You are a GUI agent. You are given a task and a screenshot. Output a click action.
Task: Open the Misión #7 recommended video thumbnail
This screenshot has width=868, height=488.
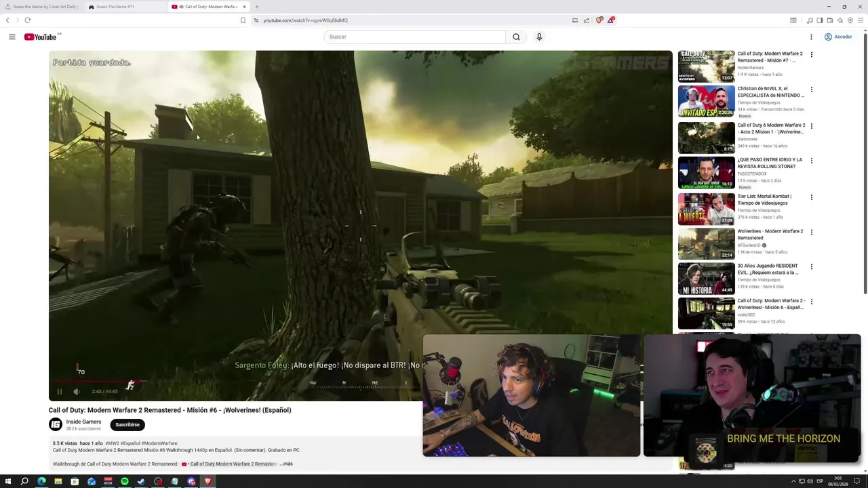point(706,66)
